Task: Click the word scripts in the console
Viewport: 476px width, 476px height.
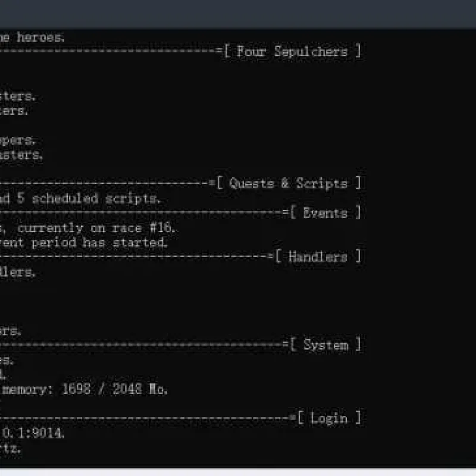Action: 132,199
